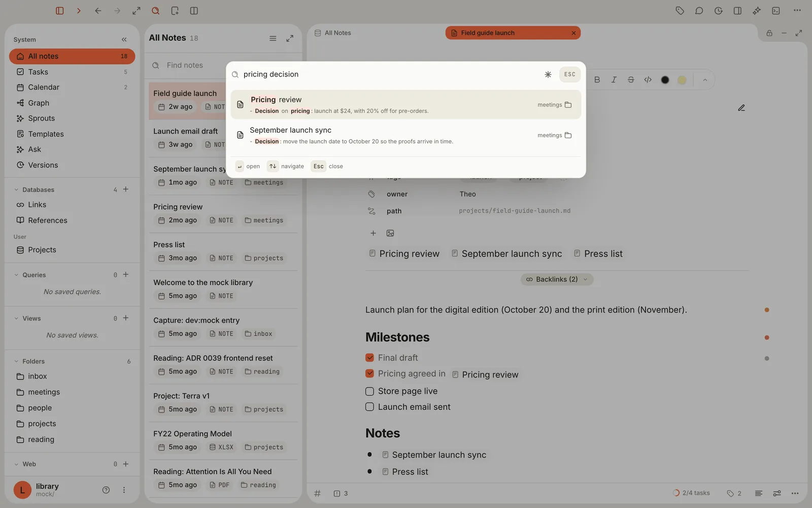812x508 pixels.
Task: Collapse the formatting toolbar with chevron
Action: point(705,80)
